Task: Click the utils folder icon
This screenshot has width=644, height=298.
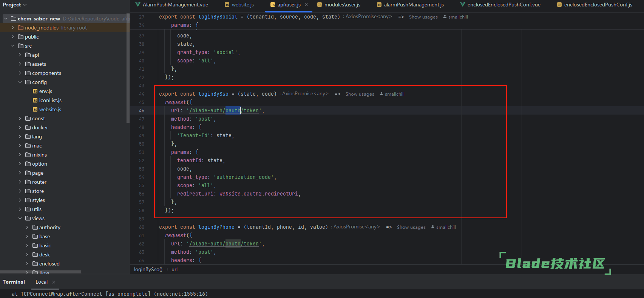Action: pyautogui.click(x=28, y=209)
